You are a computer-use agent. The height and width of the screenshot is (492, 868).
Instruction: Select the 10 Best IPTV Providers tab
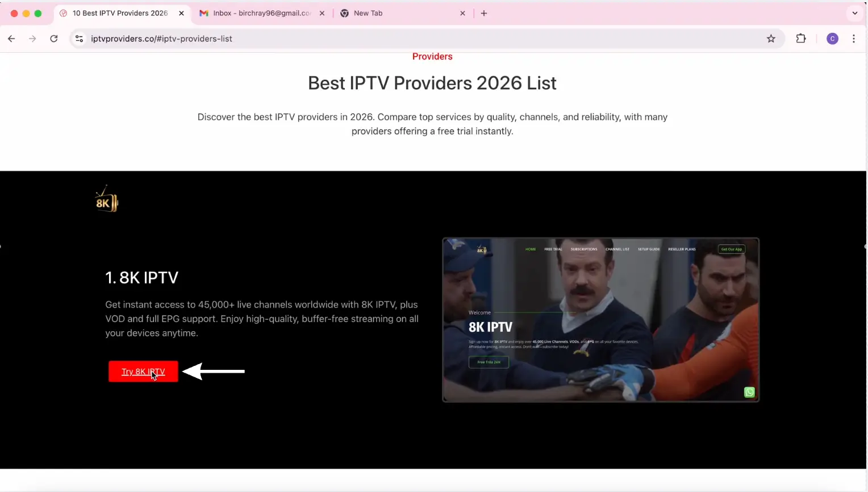pos(122,13)
